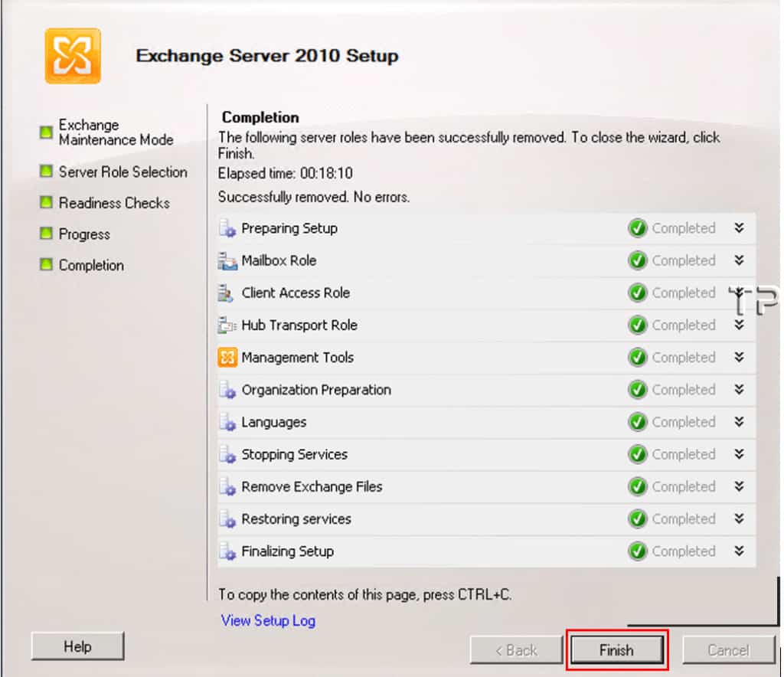Click the Help button

pos(77,646)
